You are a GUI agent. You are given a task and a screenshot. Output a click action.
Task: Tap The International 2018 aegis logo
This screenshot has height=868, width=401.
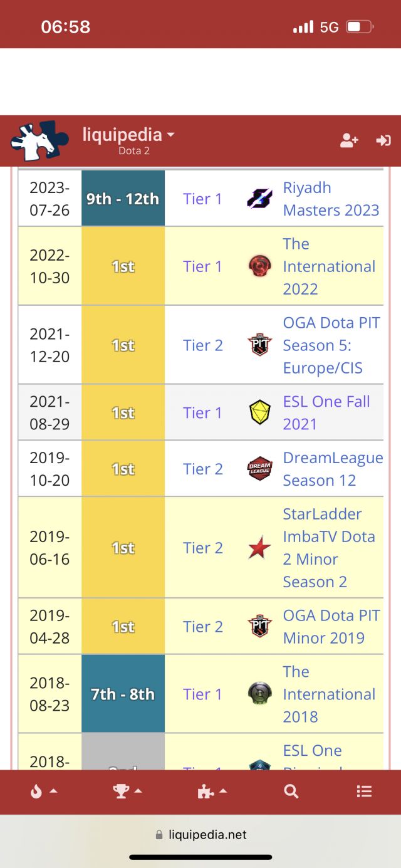click(259, 694)
